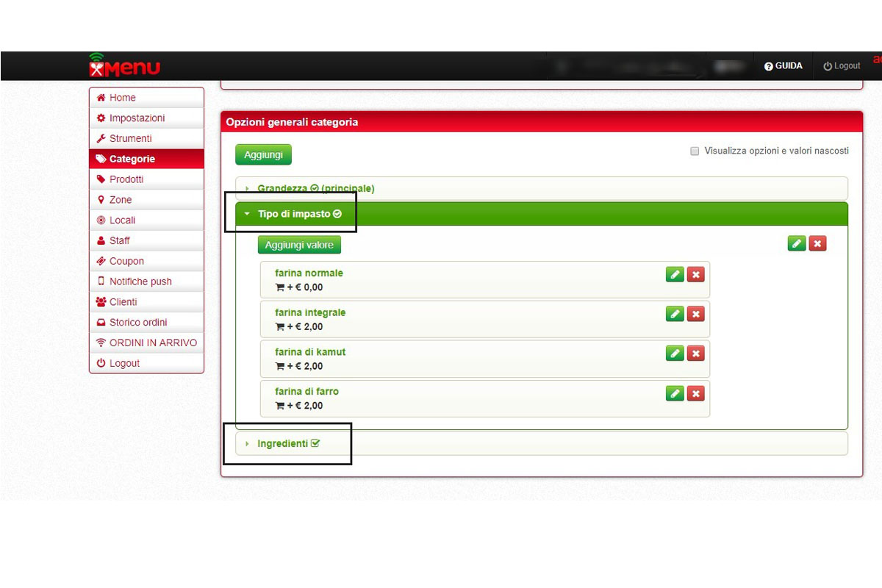Image resolution: width=882 pixels, height=588 pixels.
Task: Edit the farina di farro value
Action: [675, 393]
